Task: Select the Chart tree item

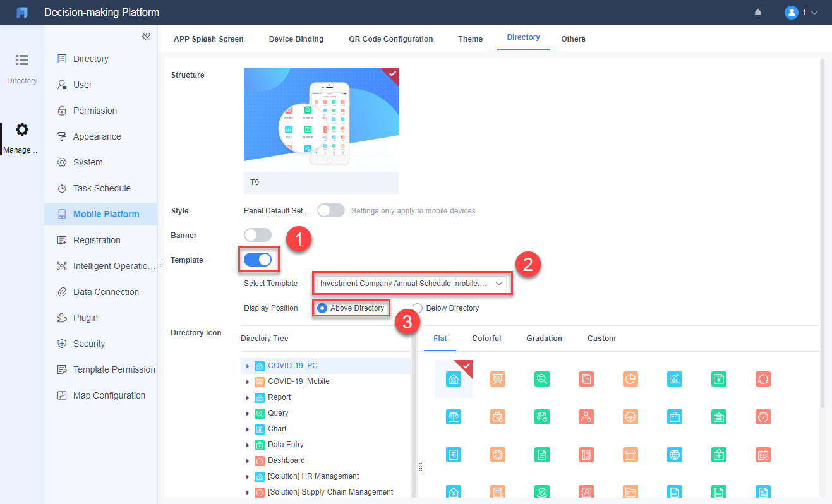Action: [277, 429]
